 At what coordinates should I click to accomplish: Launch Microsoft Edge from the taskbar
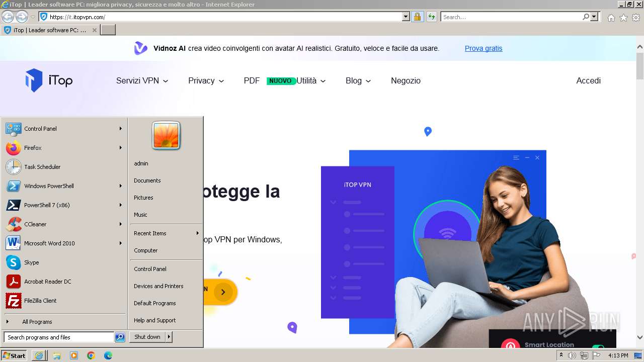tap(108, 355)
